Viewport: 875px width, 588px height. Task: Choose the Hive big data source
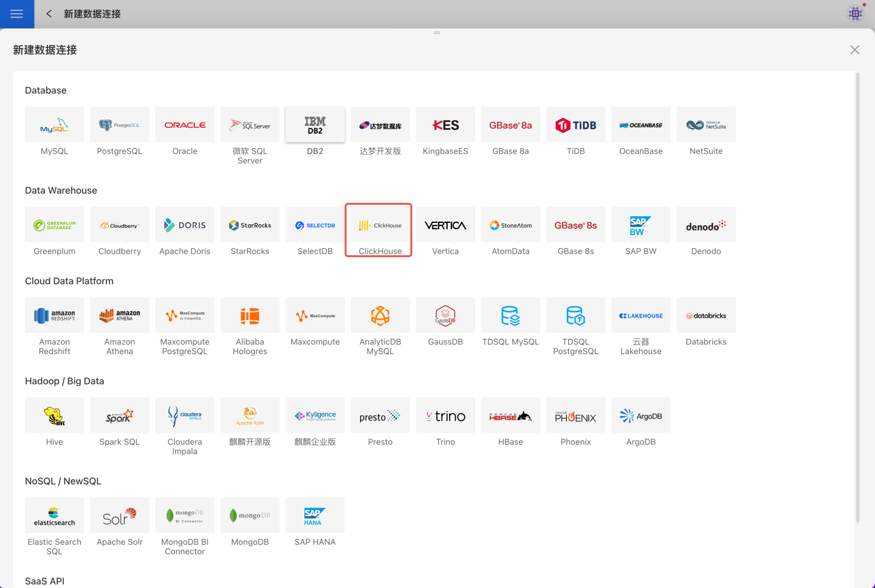pyautogui.click(x=55, y=416)
